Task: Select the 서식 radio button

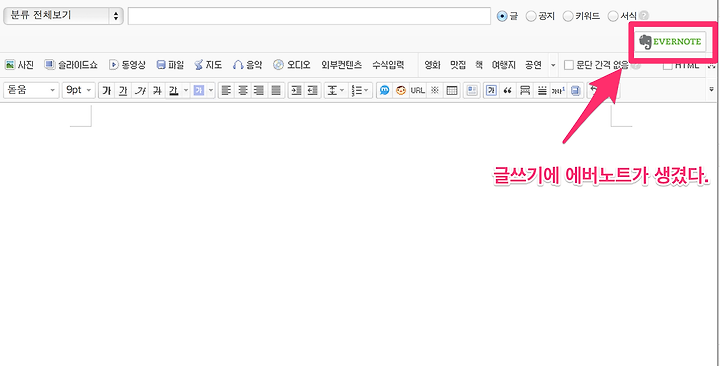Action: click(613, 16)
